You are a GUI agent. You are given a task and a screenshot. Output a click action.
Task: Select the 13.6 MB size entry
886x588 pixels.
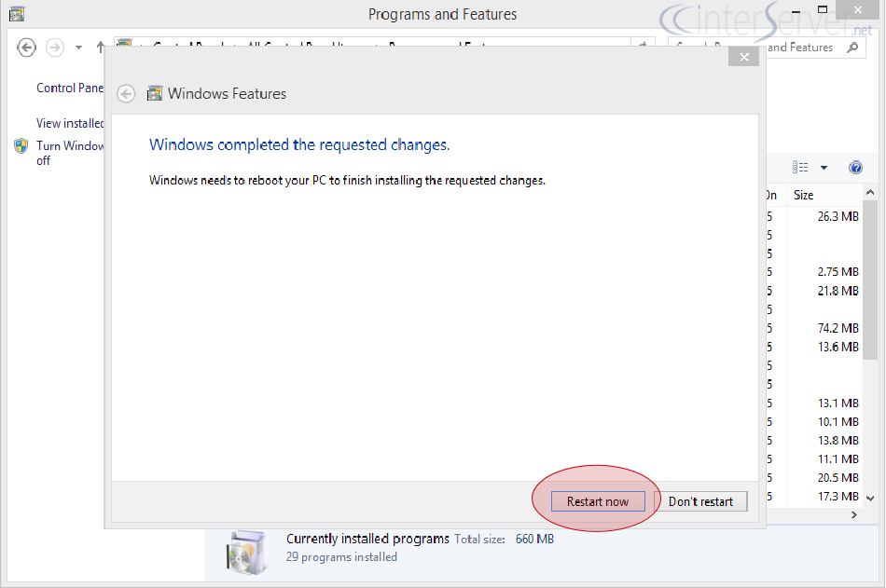[x=838, y=347]
